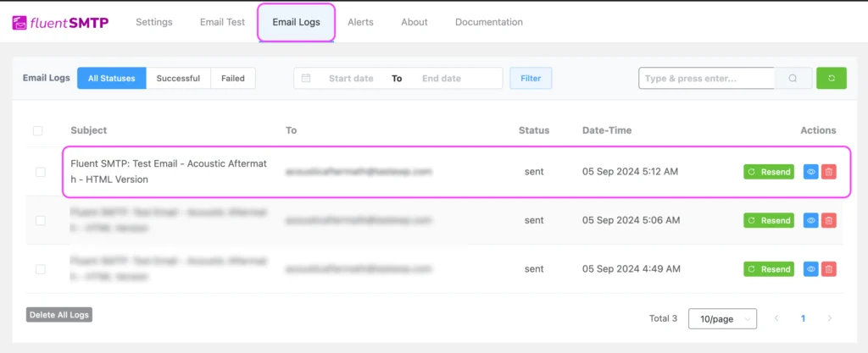The width and height of the screenshot is (868, 353).
Task: Click subject 'Fluent SMTP: Test Email - Acoustic Aftermath'
Action: point(169,171)
